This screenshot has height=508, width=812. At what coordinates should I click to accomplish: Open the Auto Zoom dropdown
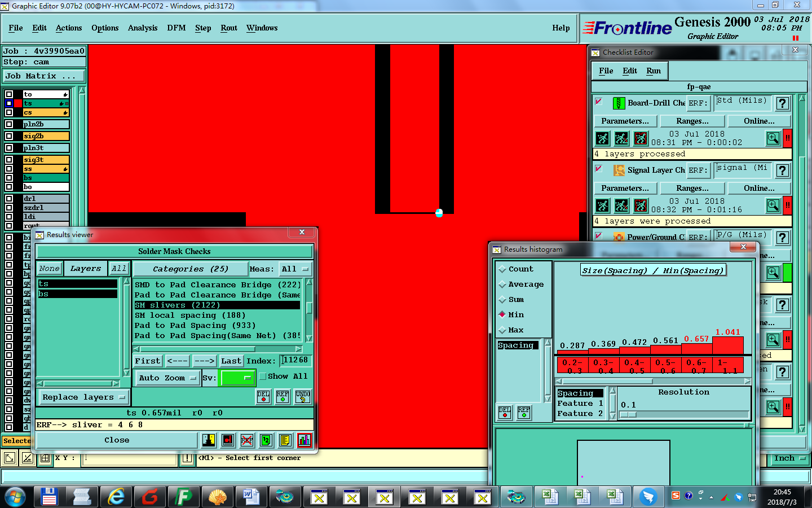(167, 378)
